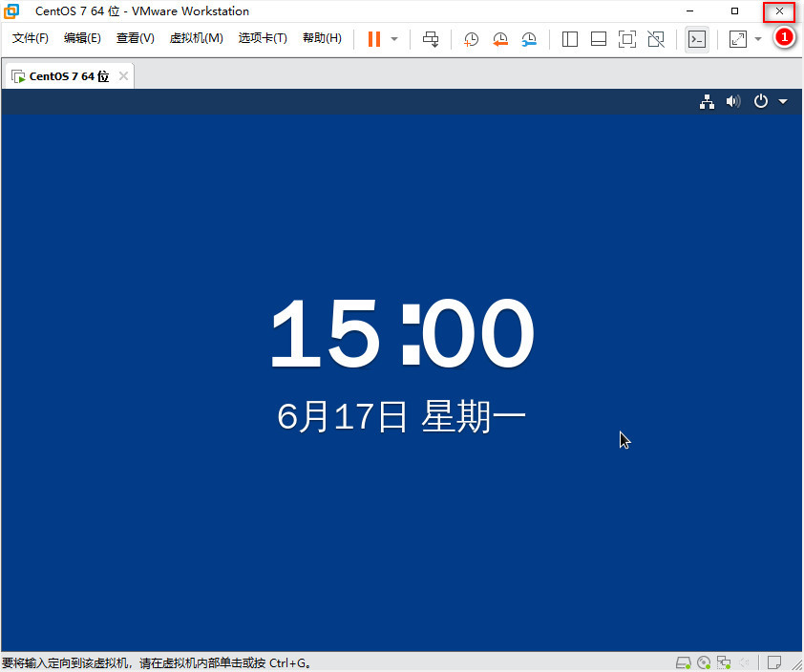Toggle the thumbnail bar view
The height and width of the screenshot is (672, 804).
click(599, 39)
